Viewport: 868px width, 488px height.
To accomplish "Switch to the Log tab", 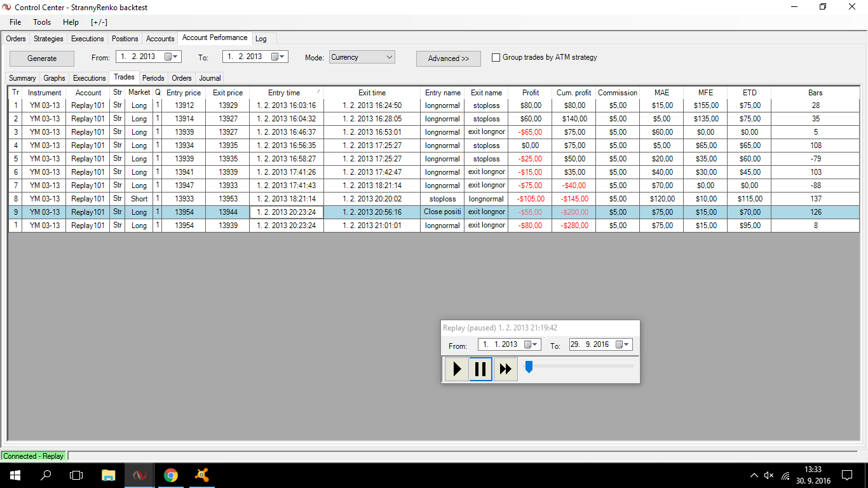I will tap(261, 39).
